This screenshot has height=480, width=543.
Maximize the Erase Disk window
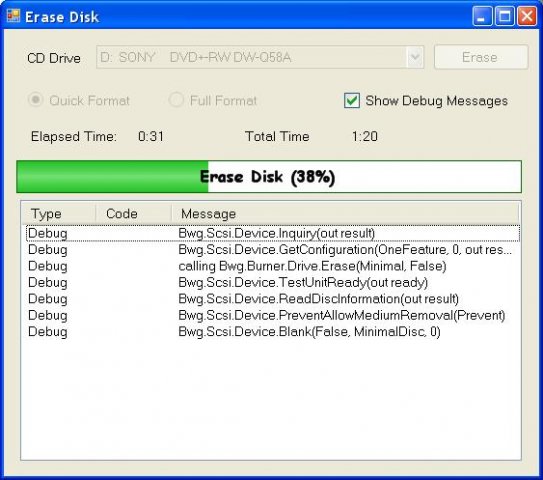click(x=504, y=16)
